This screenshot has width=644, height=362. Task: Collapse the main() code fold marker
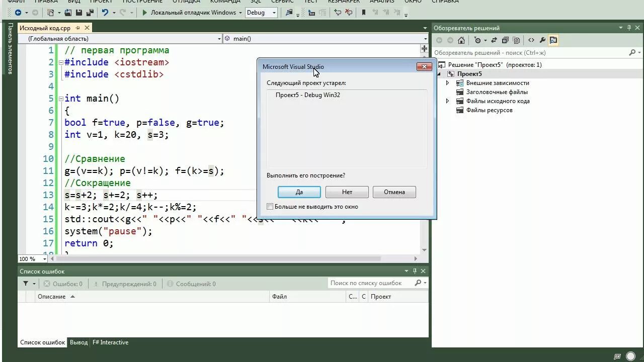pyautogui.click(x=61, y=99)
